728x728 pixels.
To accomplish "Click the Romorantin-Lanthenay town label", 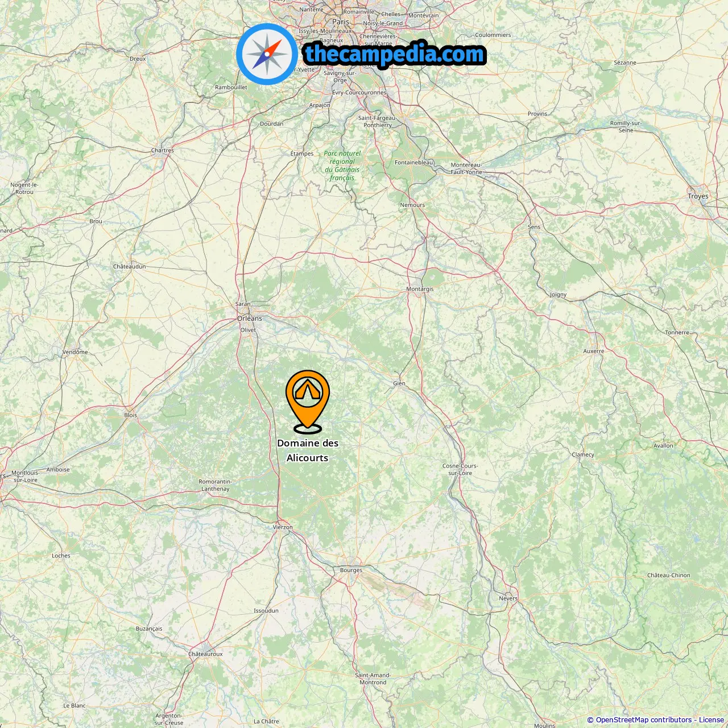I will pos(216,485).
